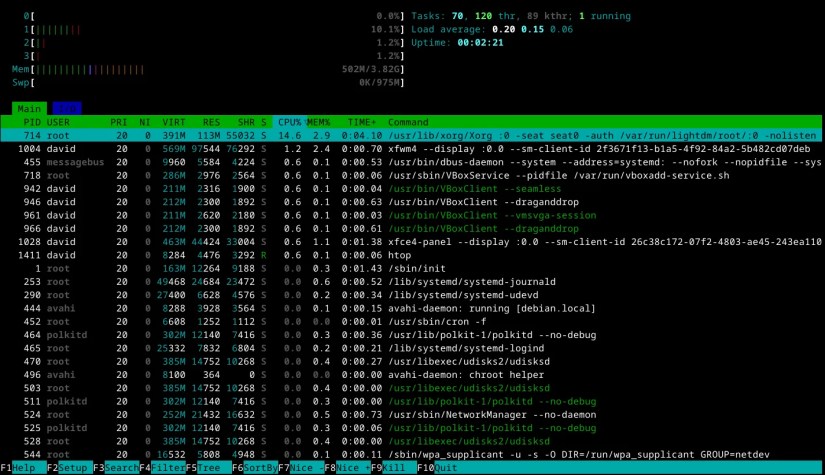825x475 pixels.
Task: Select PID 511 polkitd thread row
Action: (411, 401)
